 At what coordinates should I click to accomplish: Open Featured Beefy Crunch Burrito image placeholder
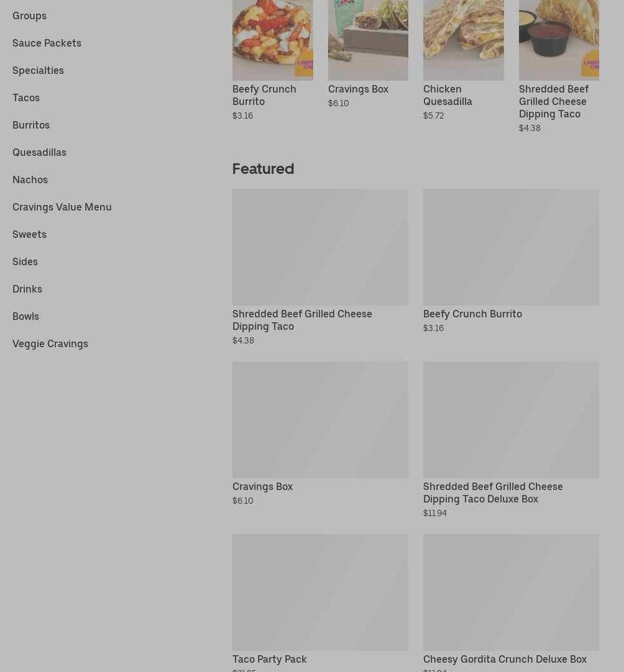click(512, 247)
